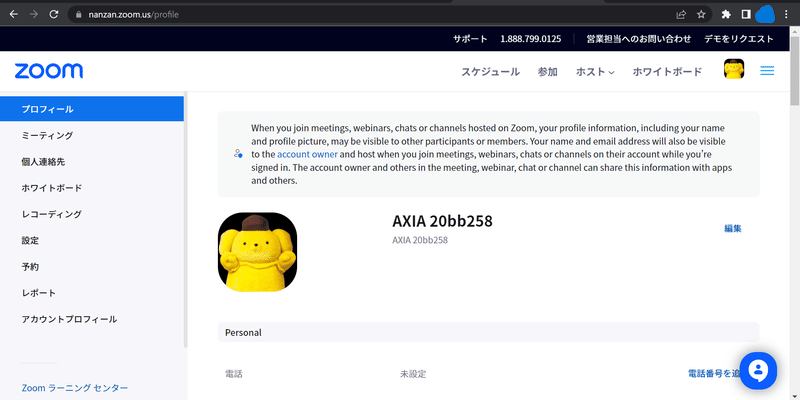
Task: Open Zoom ラーニング センター link
Action: 74,388
